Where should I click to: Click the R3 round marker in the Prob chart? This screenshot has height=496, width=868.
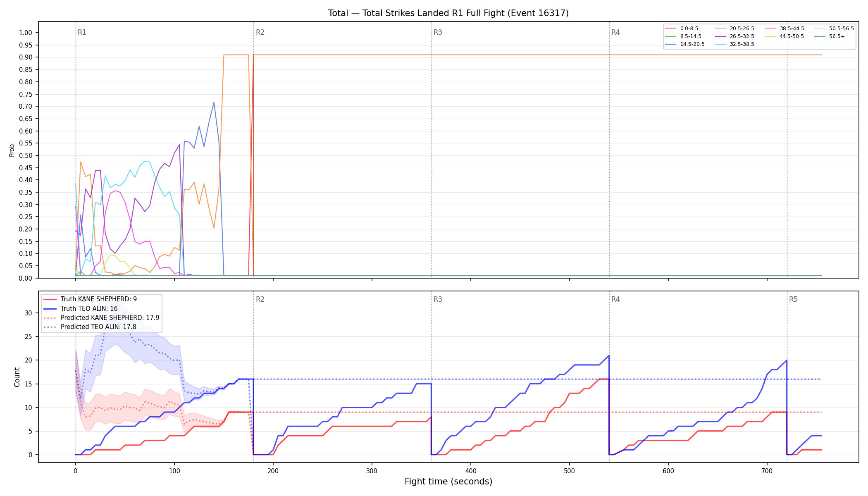point(438,32)
